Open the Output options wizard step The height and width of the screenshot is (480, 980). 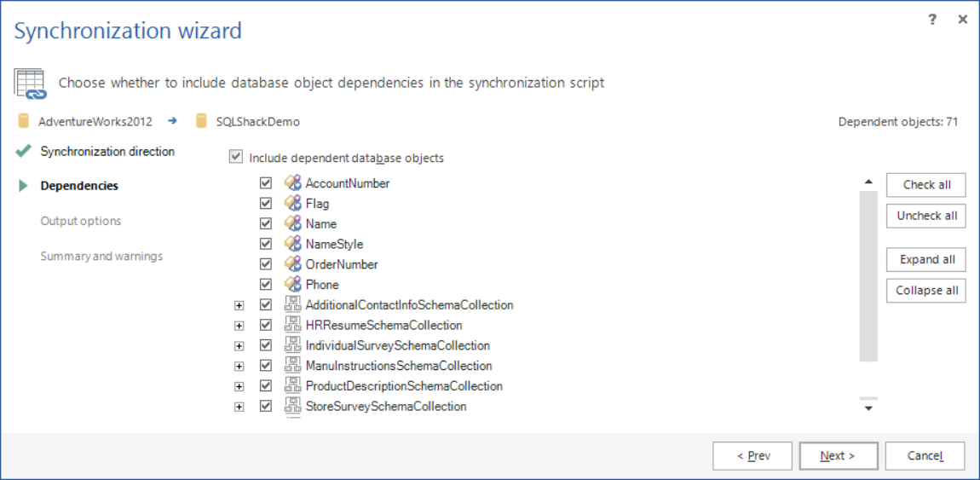(x=81, y=222)
